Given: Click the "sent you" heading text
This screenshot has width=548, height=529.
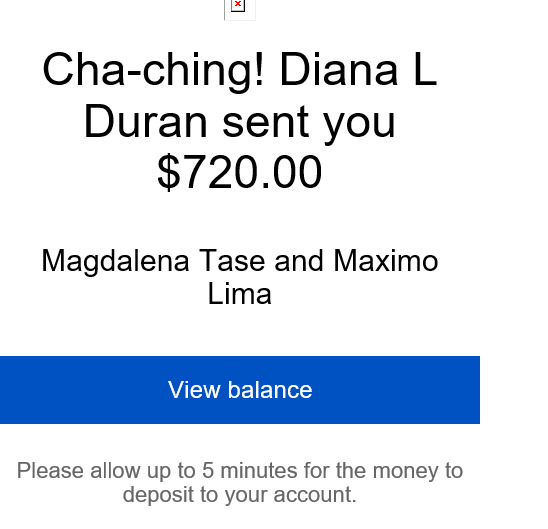Looking at the screenshot, I should [x=309, y=125].
